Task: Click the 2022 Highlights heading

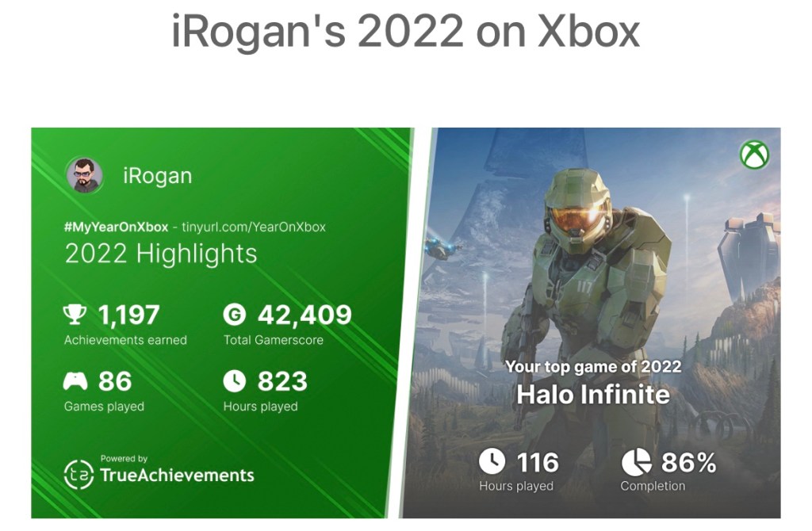Action: (x=161, y=254)
